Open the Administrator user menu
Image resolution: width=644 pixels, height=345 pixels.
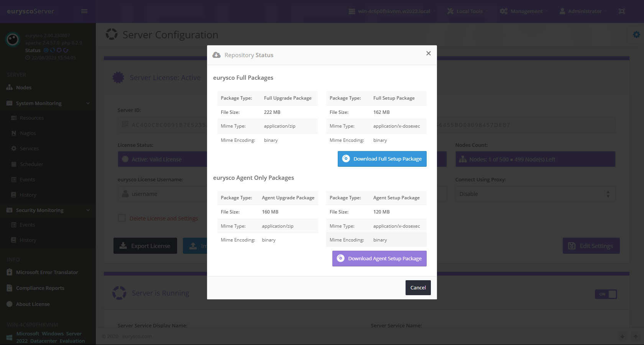pyautogui.click(x=583, y=11)
